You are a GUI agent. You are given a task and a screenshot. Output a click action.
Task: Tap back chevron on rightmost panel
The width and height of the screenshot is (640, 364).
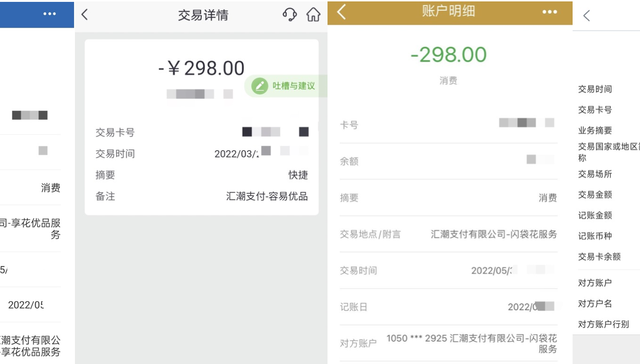pos(587,16)
